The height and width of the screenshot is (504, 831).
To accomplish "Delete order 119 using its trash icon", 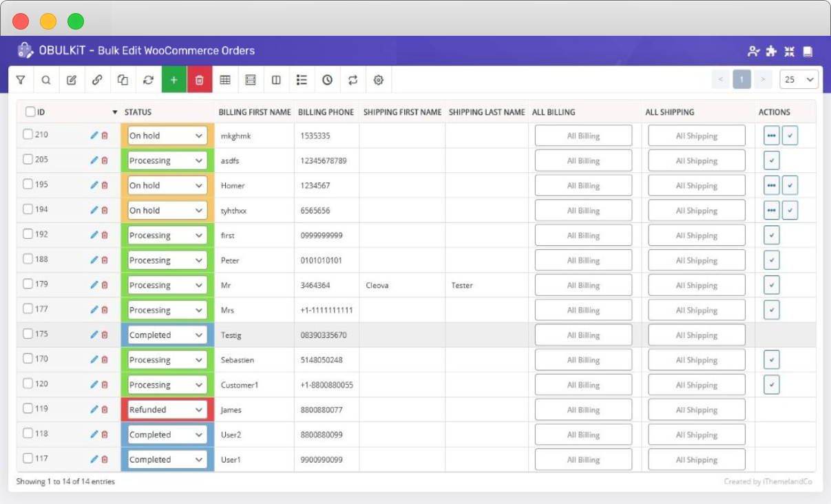I will click(105, 410).
